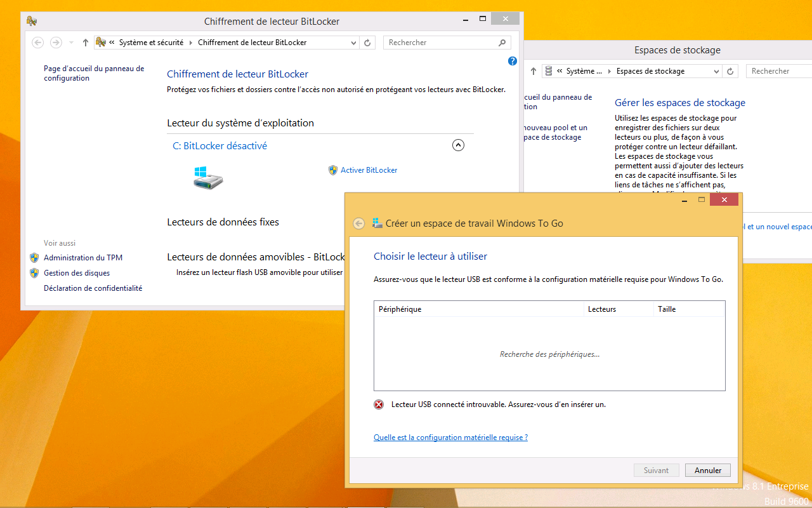This screenshot has width=812, height=508.
Task: Click Lecteur du système d'exploitation heading
Action: pyautogui.click(x=240, y=123)
